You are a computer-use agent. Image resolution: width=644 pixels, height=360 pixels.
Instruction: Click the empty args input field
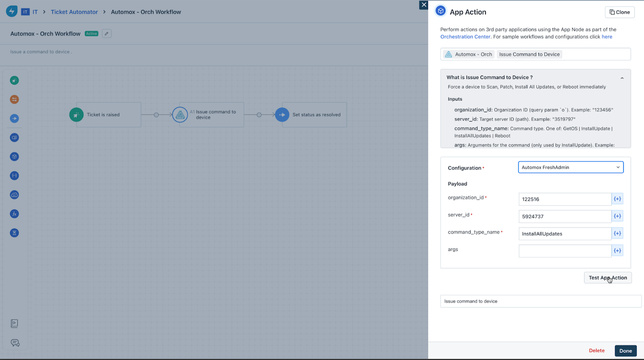[x=565, y=251]
